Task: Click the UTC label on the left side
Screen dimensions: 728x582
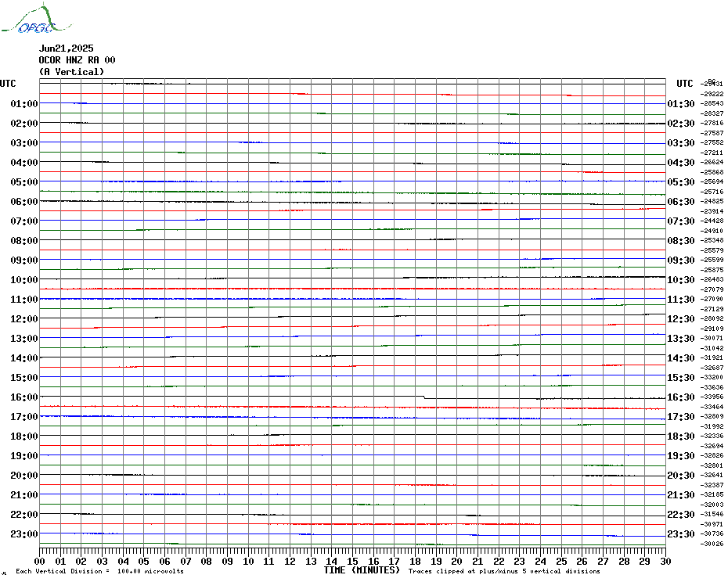Action: pyautogui.click(x=8, y=84)
